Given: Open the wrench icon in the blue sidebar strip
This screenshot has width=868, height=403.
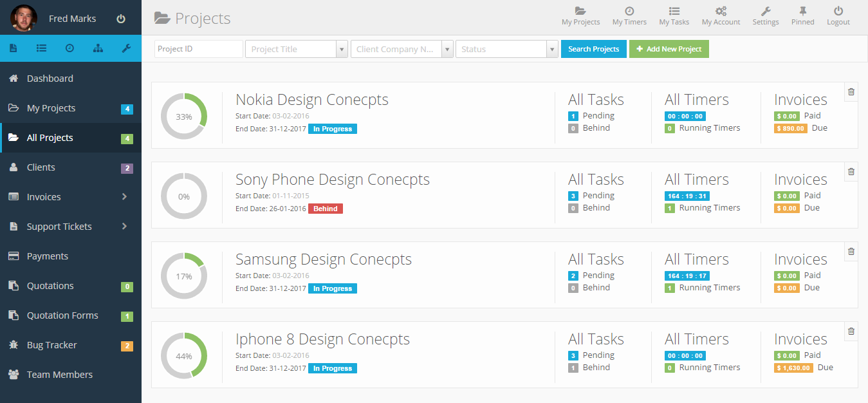Looking at the screenshot, I should point(126,48).
